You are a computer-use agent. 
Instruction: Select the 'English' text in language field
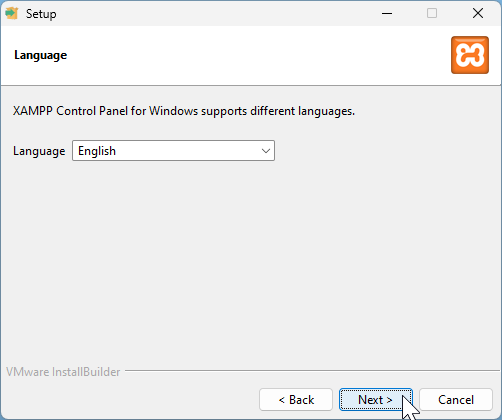coord(97,151)
